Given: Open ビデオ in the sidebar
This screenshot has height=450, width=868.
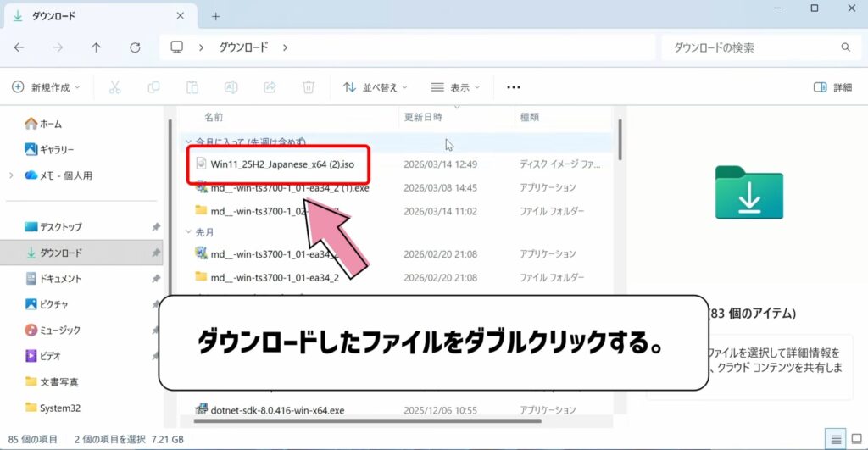Looking at the screenshot, I should (x=42, y=356).
